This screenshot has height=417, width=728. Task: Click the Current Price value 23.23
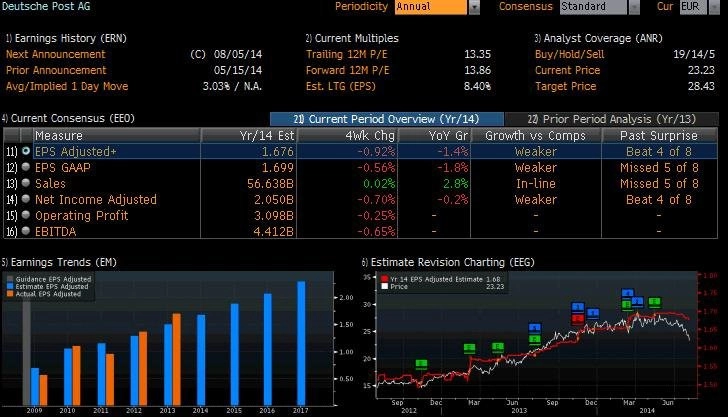point(701,70)
